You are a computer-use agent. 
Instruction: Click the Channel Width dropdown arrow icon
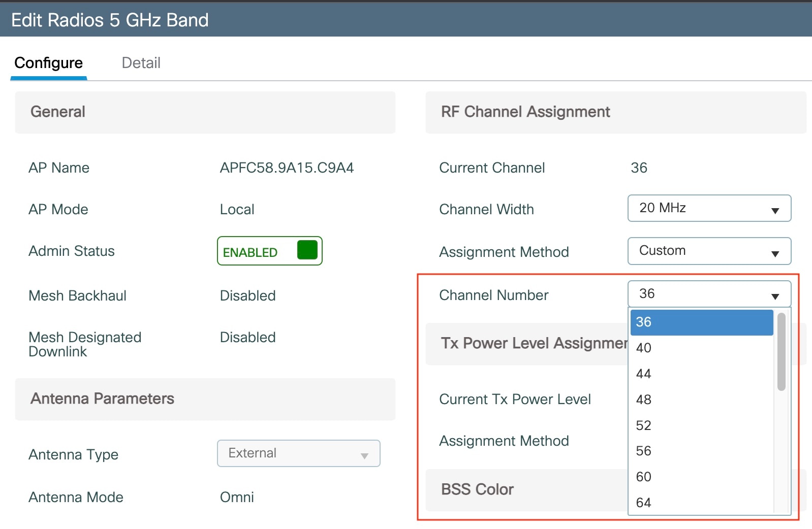click(x=775, y=211)
